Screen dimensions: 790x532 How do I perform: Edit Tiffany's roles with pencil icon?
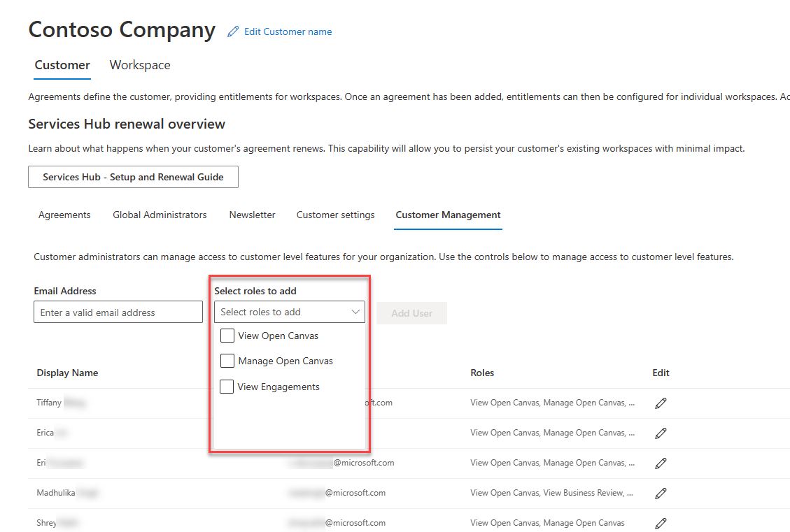click(x=661, y=403)
